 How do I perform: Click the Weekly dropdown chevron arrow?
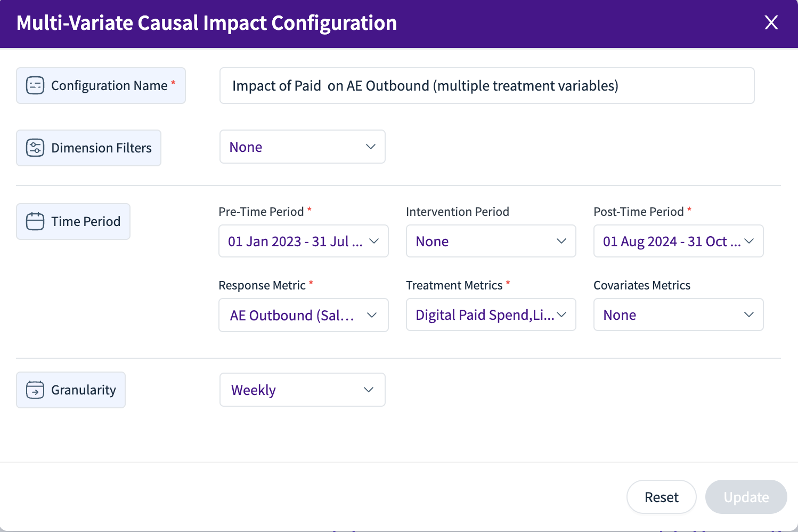click(x=368, y=390)
